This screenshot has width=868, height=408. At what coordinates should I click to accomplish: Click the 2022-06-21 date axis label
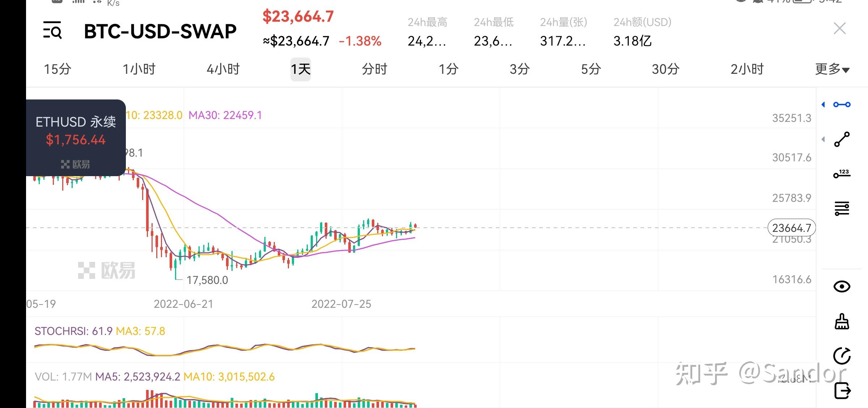click(183, 304)
